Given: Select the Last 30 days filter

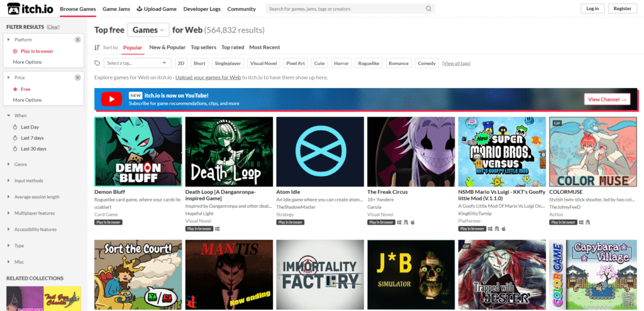Looking at the screenshot, I should click(33, 149).
